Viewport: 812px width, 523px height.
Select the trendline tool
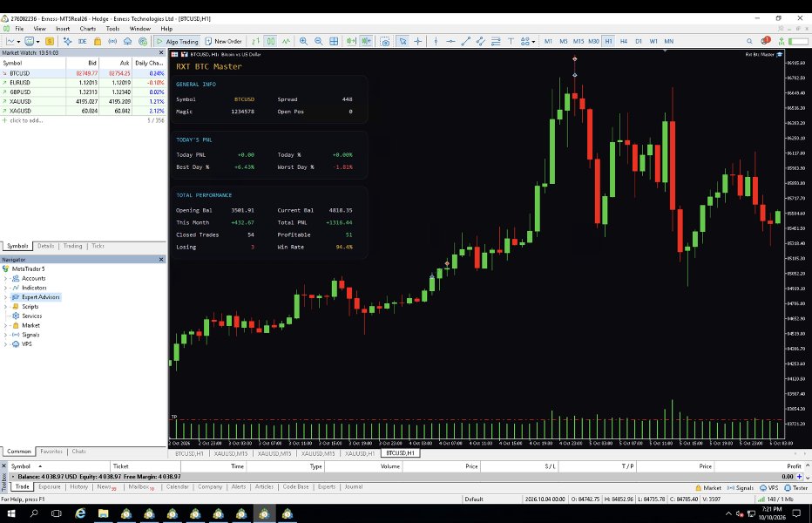[x=465, y=41]
